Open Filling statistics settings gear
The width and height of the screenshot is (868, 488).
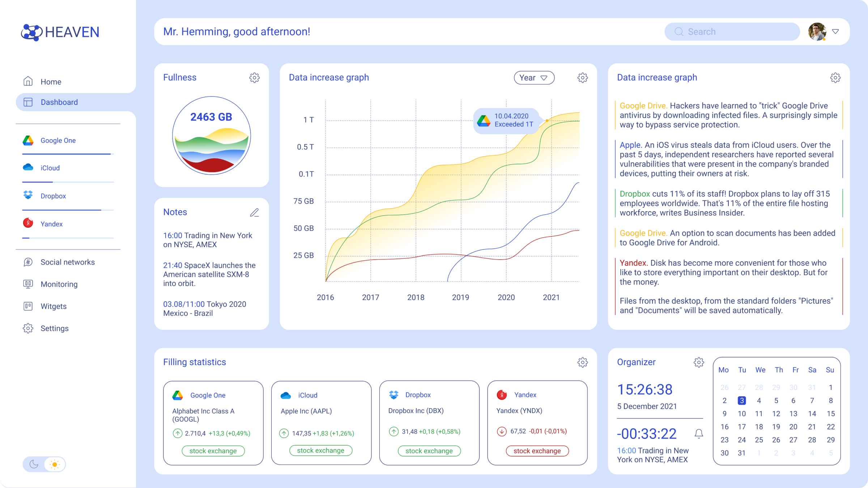click(582, 362)
